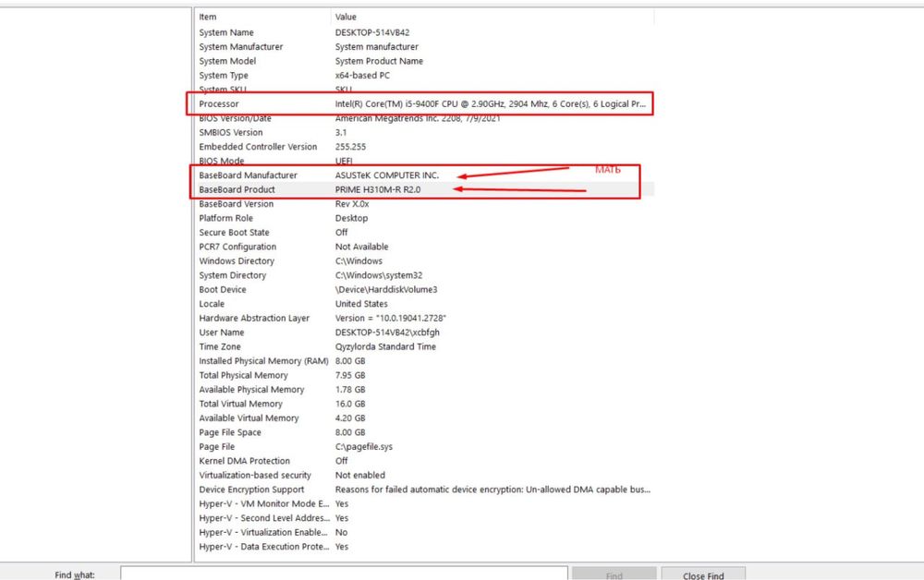Select the Hyper-V - Virtualization Enable row label
Image resolution: width=924 pixels, height=580 pixels.
262,532
